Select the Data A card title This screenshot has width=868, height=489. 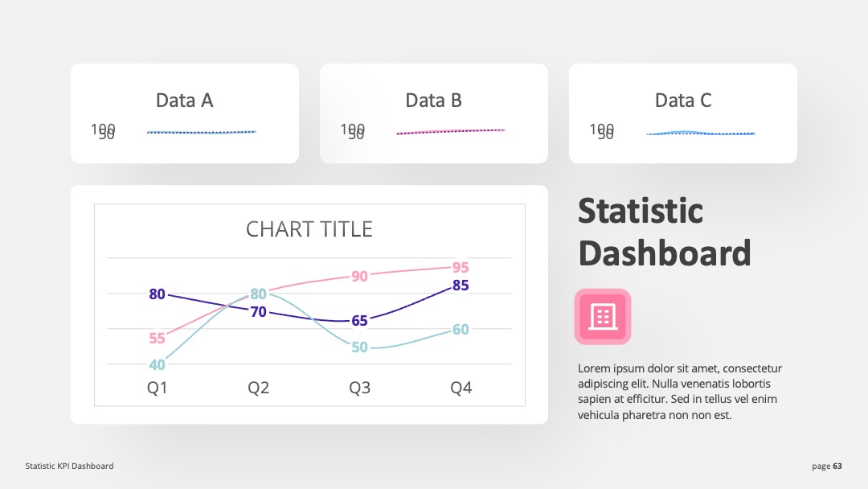pyautogui.click(x=184, y=101)
